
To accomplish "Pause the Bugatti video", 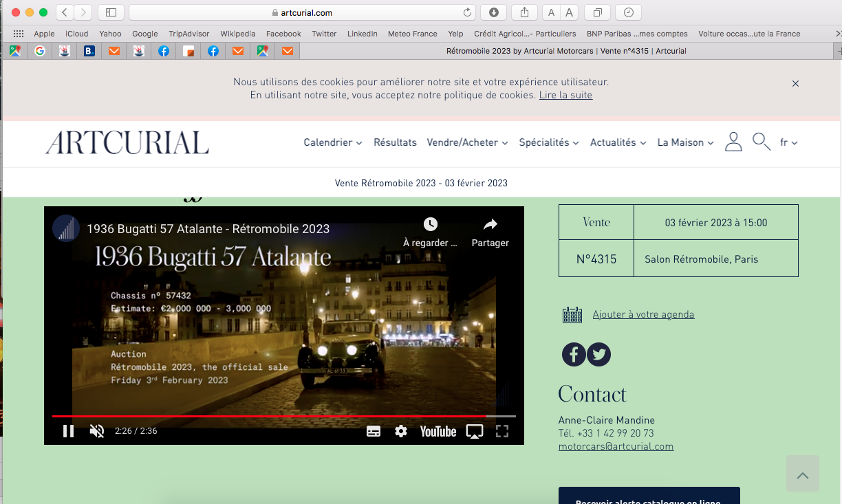I will pyautogui.click(x=69, y=431).
